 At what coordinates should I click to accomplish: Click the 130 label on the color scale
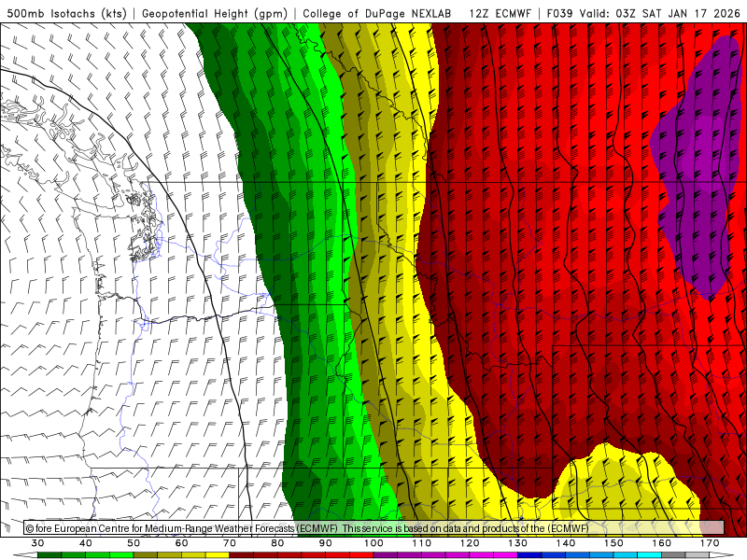click(518, 543)
